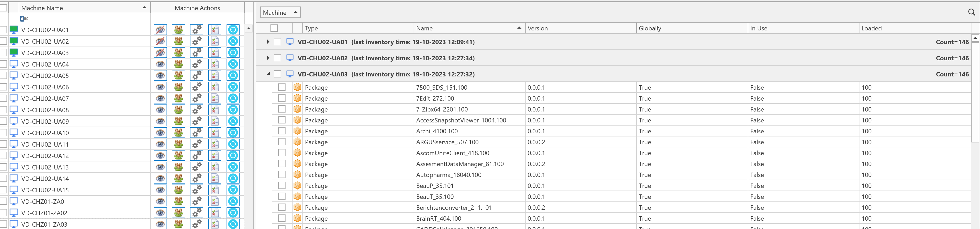
Task: Click the blue refresh icon for VD-CHZ01-ZA01
Action: [233, 201]
